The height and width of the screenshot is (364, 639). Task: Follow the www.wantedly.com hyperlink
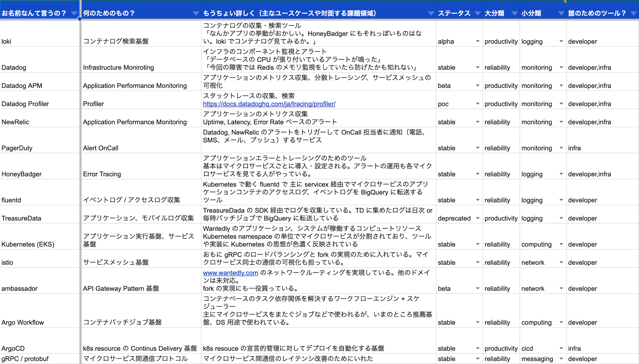230,273
